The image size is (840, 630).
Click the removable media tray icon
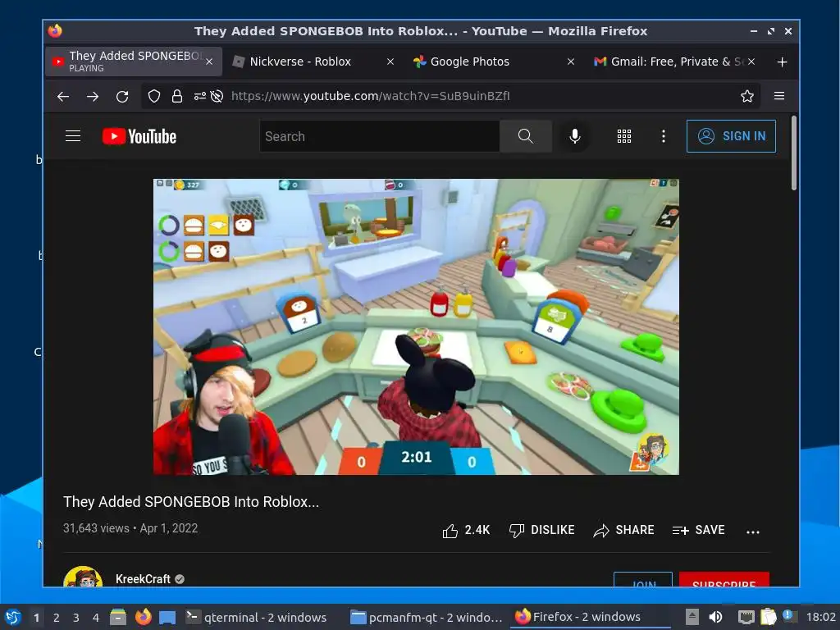tap(692, 617)
